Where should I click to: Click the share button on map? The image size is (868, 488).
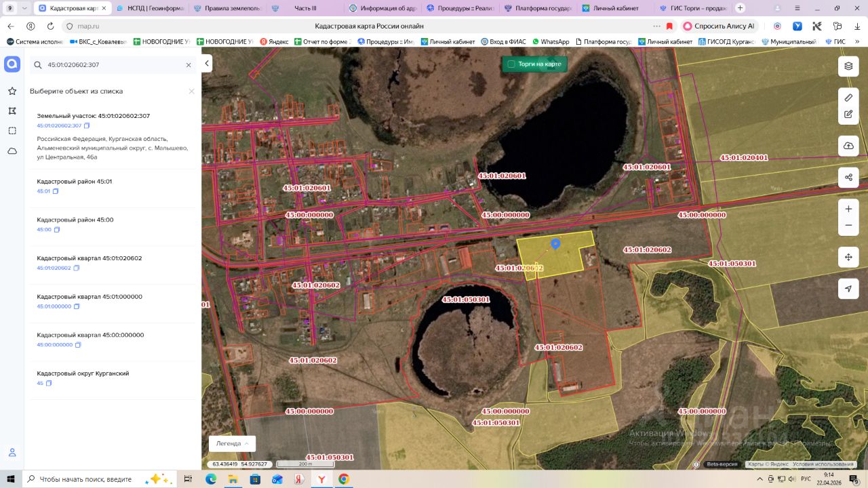click(848, 178)
